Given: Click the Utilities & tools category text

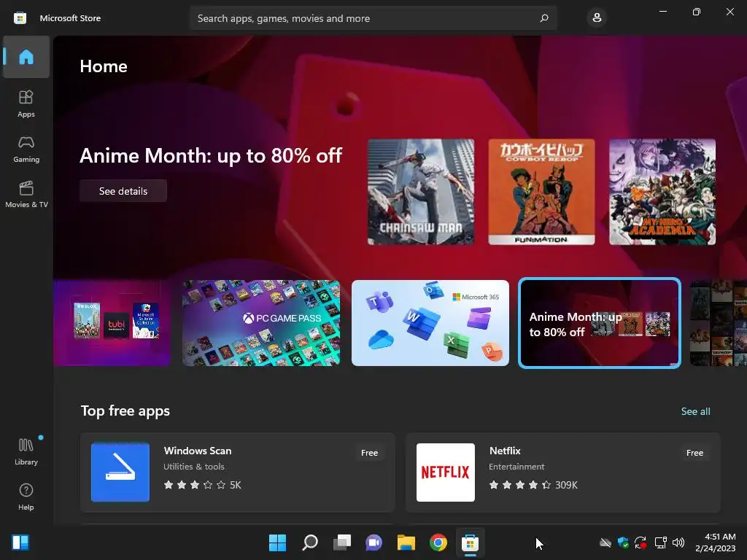Looking at the screenshot, I should pos(194,467).
